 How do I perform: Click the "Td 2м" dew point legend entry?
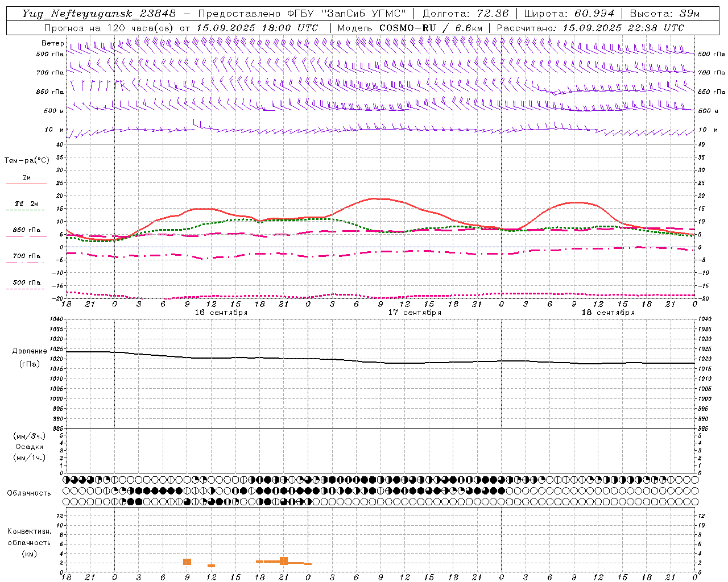26,203
